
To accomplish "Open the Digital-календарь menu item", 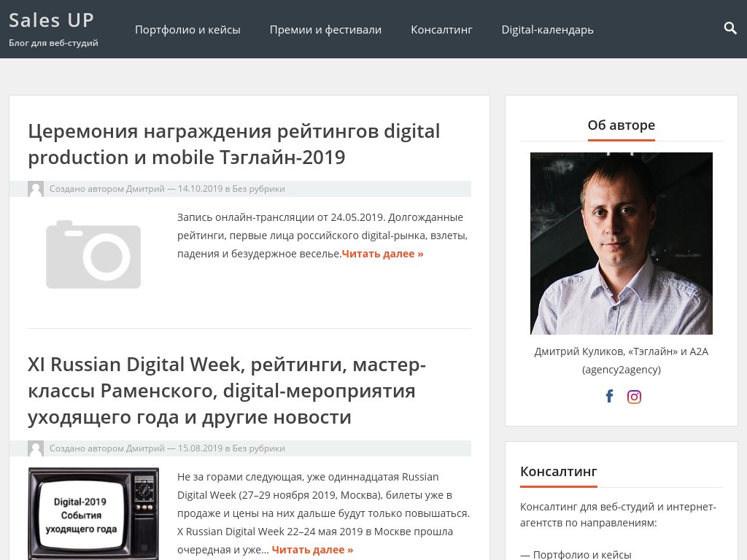I will pos(547,29).
